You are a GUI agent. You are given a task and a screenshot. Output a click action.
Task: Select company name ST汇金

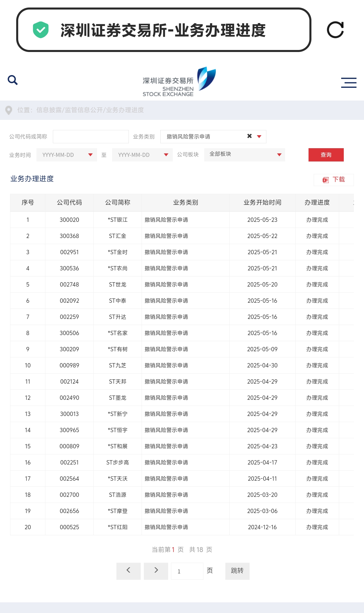(118, 236)
